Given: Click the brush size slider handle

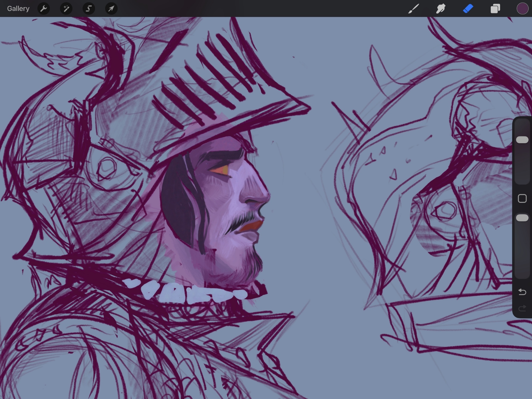Looking at the screenshot, I should [x=522, y=140].
